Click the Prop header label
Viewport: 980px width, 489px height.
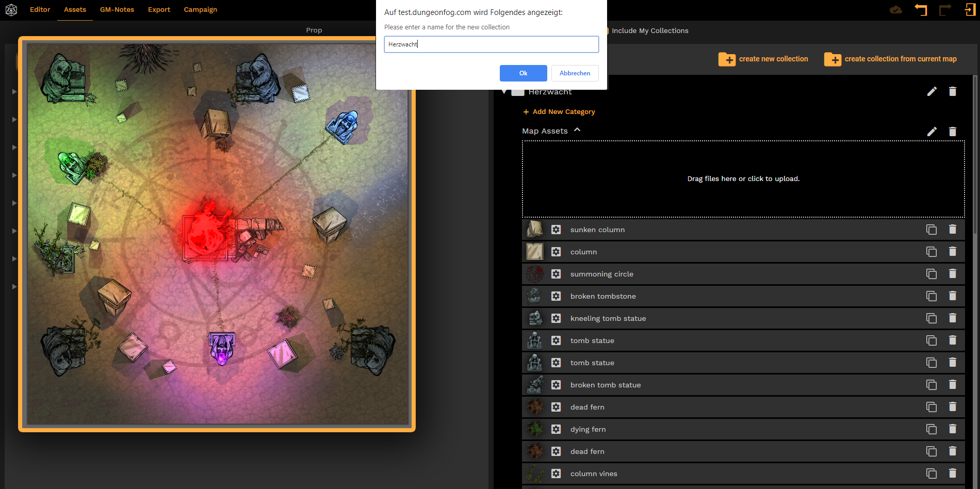point(314,30)
